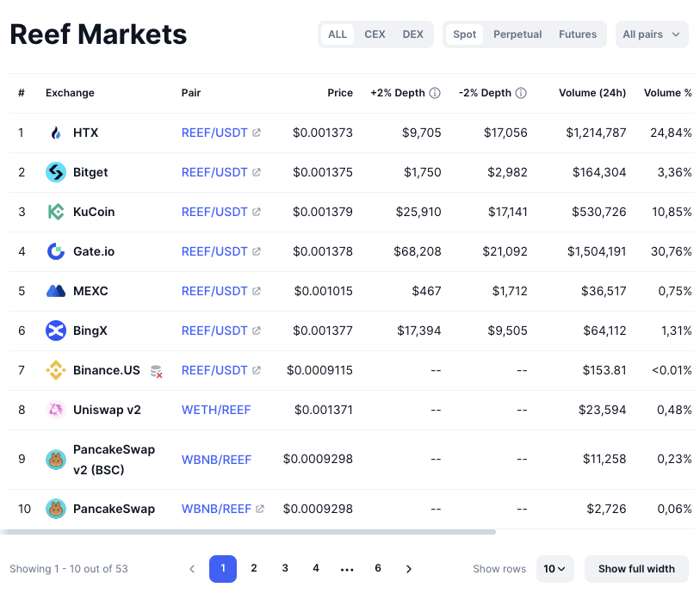
Task: Switch to Futures markets
Action: (x=578, y=34)
